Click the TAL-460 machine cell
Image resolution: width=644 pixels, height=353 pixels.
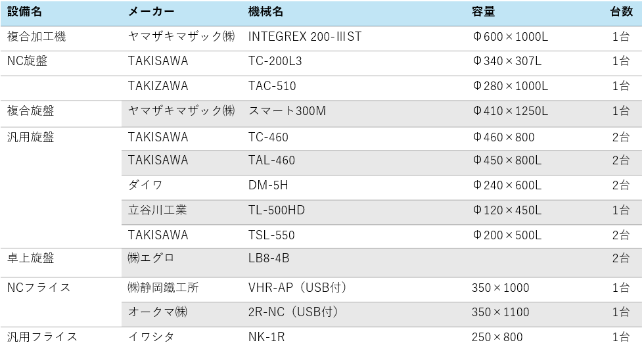pyautogui.click(x=271, y=160)
